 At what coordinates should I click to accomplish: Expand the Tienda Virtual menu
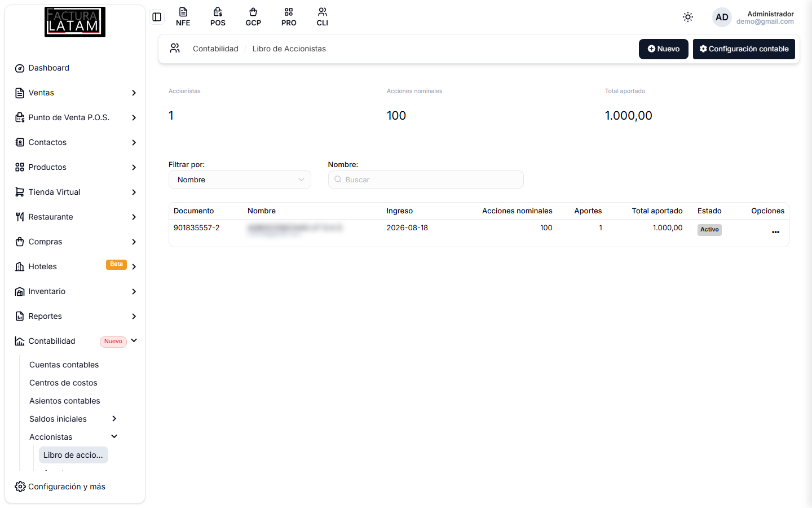(x=75, y=192)
